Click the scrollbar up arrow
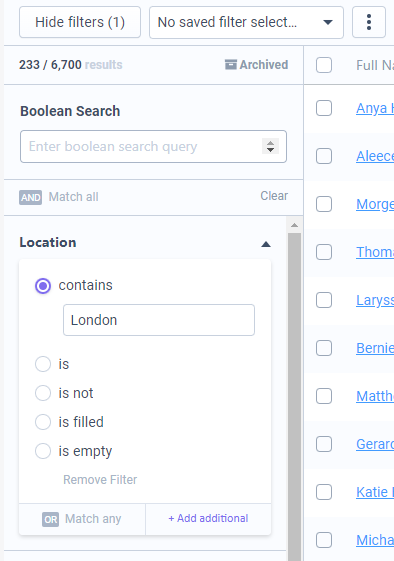 (x=295, y=225)
